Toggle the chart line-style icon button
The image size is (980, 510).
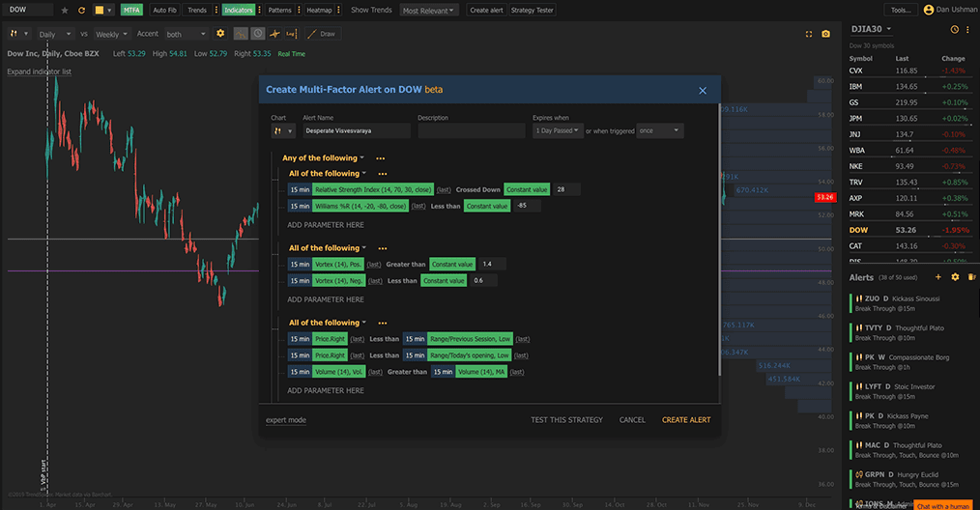click(x=241, y=34)
